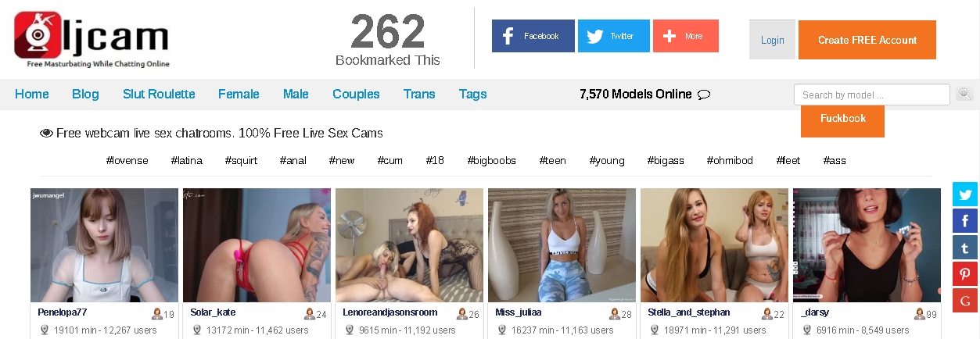Share via the header Twitter button

pyautogui.click(x=613, y=36)
